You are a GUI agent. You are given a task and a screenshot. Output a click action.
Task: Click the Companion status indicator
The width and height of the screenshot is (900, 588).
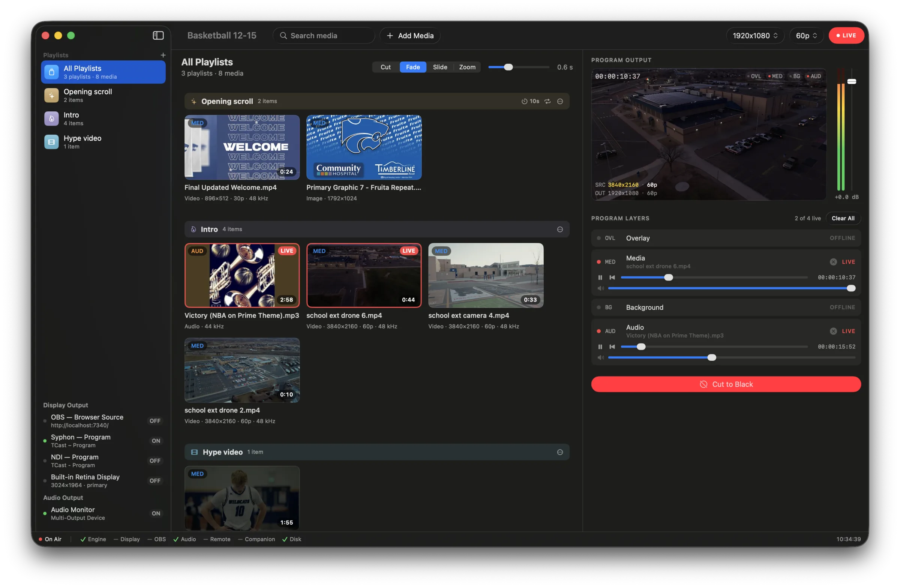(256, 539)
